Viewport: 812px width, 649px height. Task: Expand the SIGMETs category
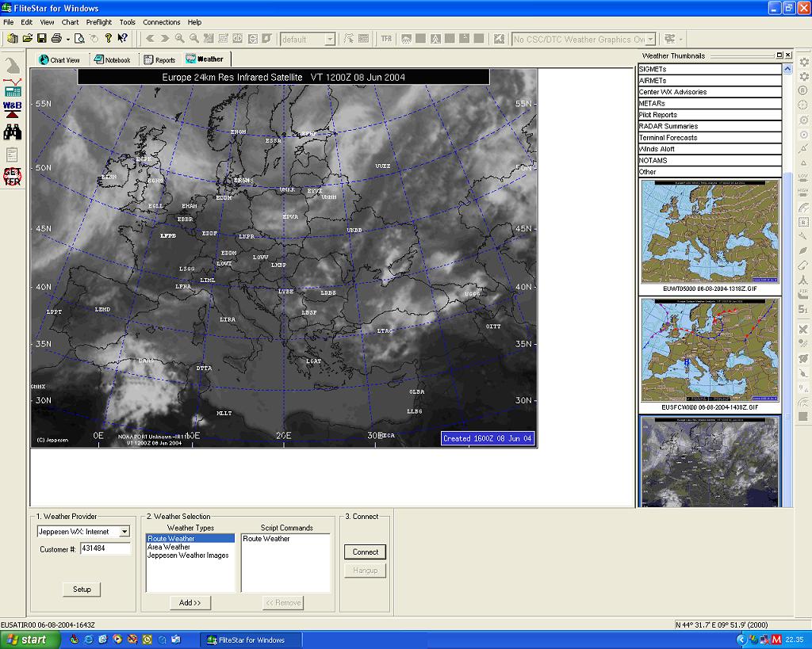pos(710,69)
